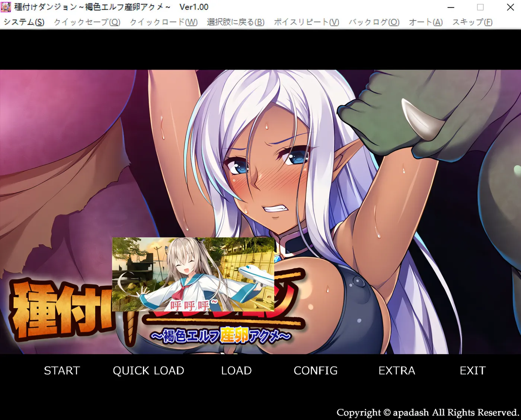Trigger ボイスリピート voice replay
This screenshot has width=521, height=420.
(306, 22)
